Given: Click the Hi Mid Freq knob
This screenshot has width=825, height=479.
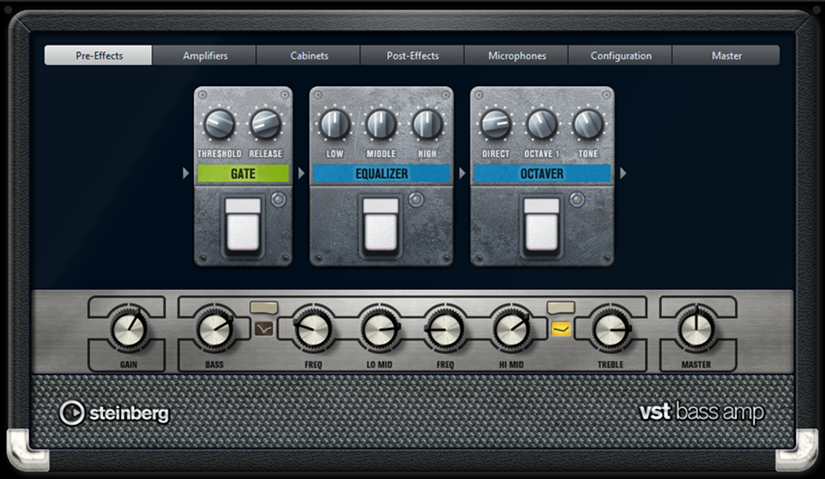Looking at the screenshot, I should (445, 330).
